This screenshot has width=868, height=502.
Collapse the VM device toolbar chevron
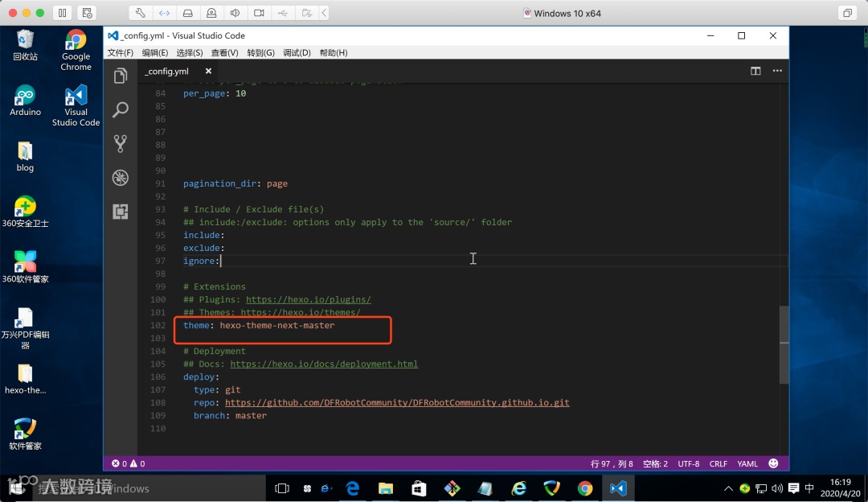[324, 13]
